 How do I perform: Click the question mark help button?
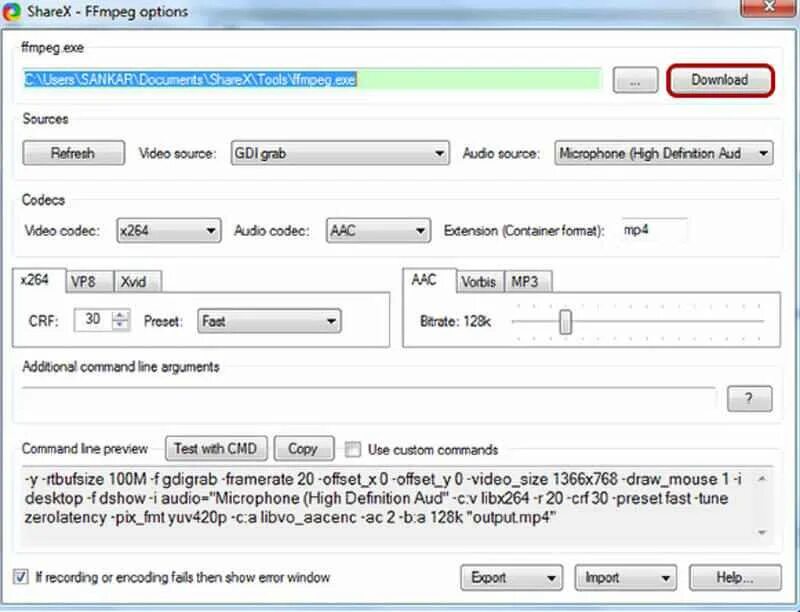tap(749, 398)
